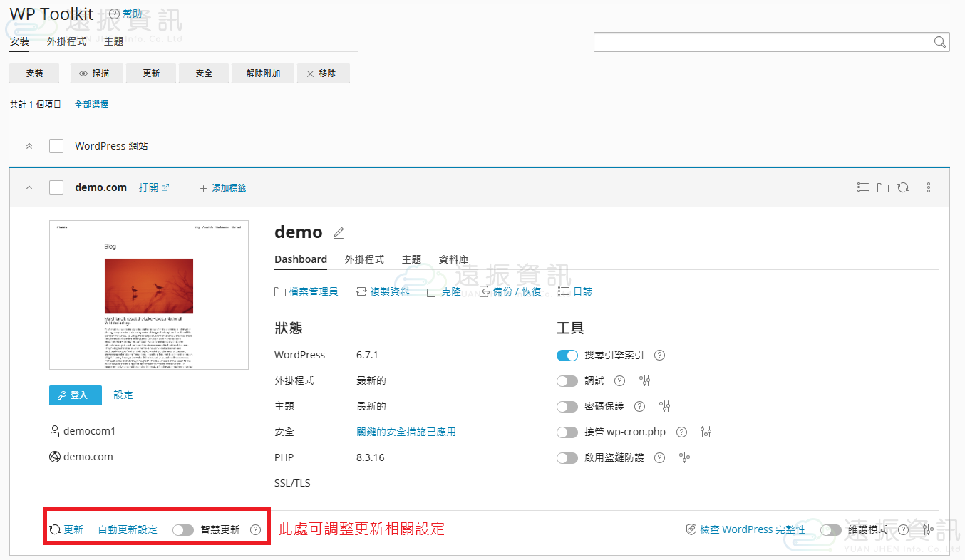The image size is (965, 560).
Task: Open the 自動更新設定 link
Action: tap(128, 529)
